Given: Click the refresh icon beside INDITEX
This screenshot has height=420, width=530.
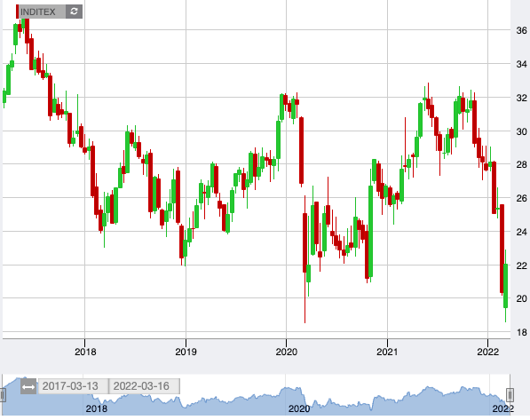Looking at the screenshot, I should click(74, 12).
